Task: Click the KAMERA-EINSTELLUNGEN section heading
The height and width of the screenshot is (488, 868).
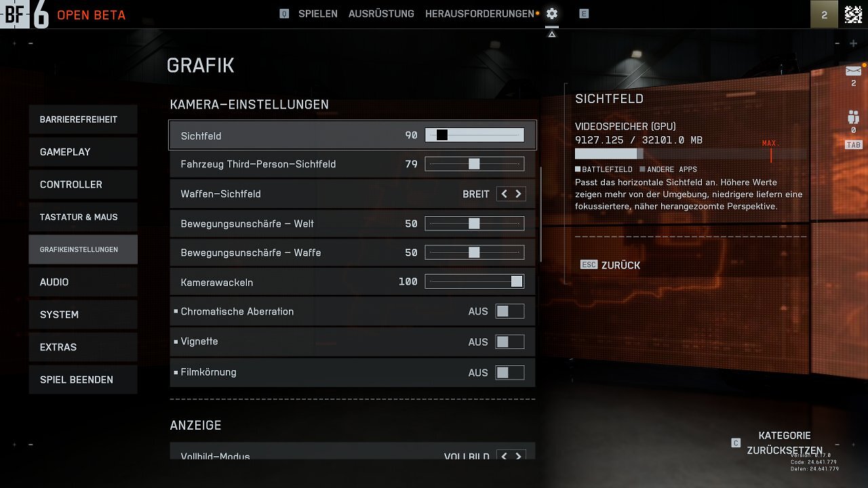Action: tap(249, 104)
